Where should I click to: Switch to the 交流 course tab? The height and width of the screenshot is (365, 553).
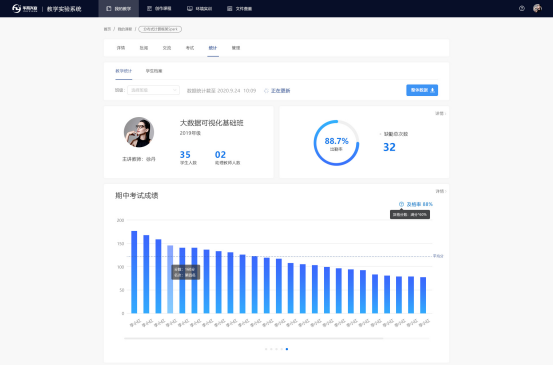[x=167, y=48]
